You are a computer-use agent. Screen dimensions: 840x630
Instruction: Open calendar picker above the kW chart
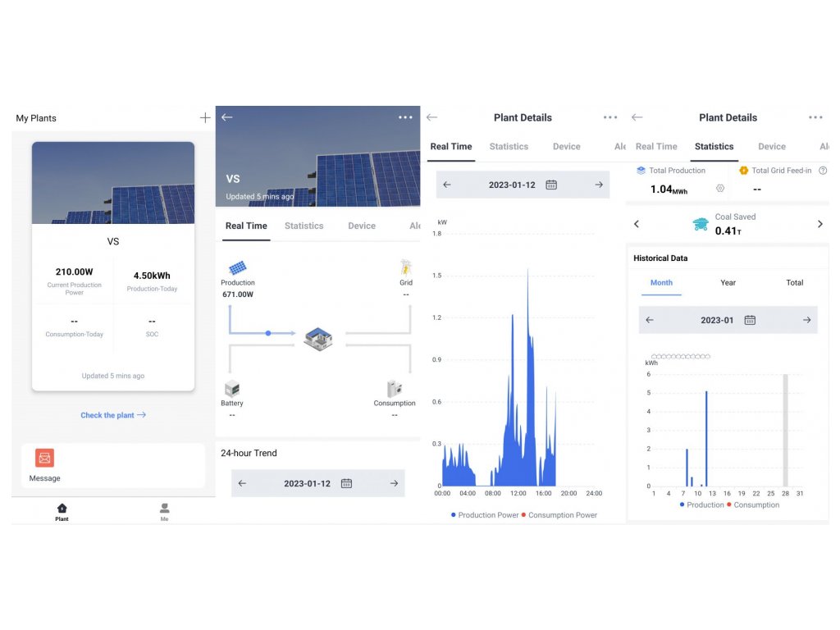tap(551, 185)
